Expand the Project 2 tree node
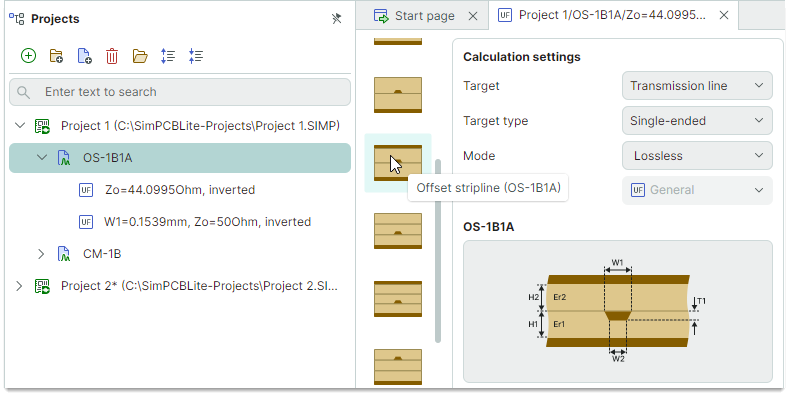The width and height of the screenshot is (790, 397). [x=19, y=286]
